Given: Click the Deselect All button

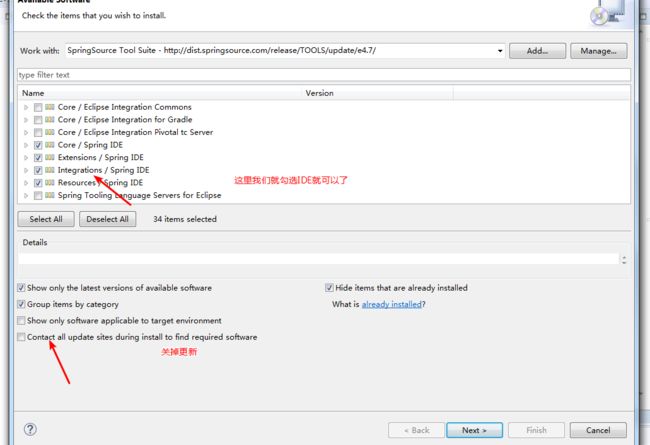Looking at the screenshot, I should tap(107, 219).
